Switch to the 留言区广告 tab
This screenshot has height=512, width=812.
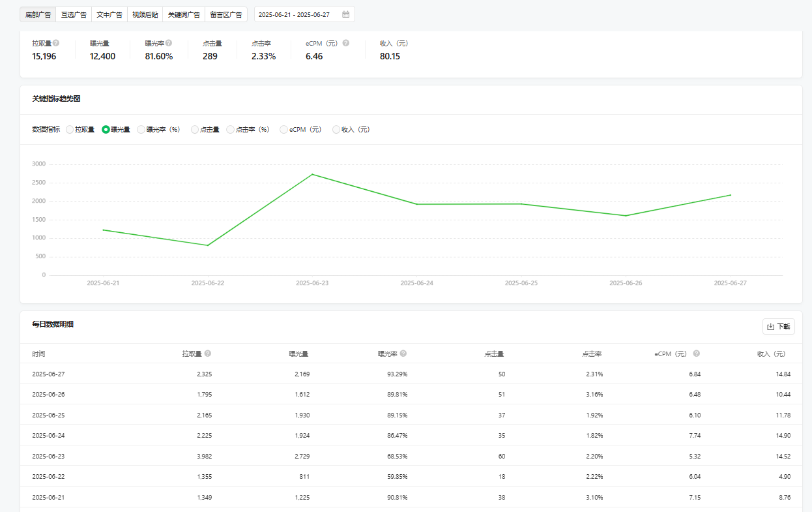tap(225, 14)
